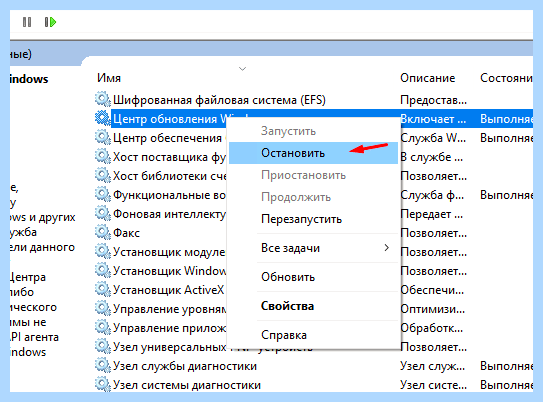The height and width of the screenshot is (402, 543).
Task: Select the Узел службы диагностики service
Action: tap(185, 366)
